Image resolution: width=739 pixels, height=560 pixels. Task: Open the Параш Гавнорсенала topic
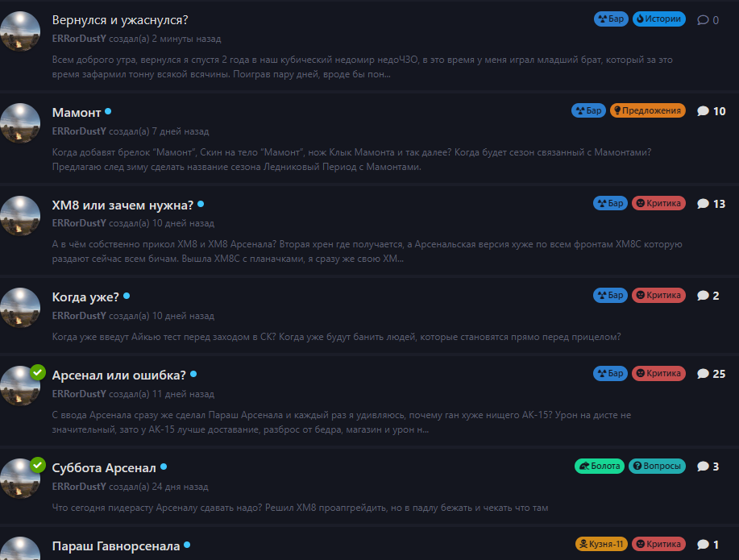[x=116, y=545]
